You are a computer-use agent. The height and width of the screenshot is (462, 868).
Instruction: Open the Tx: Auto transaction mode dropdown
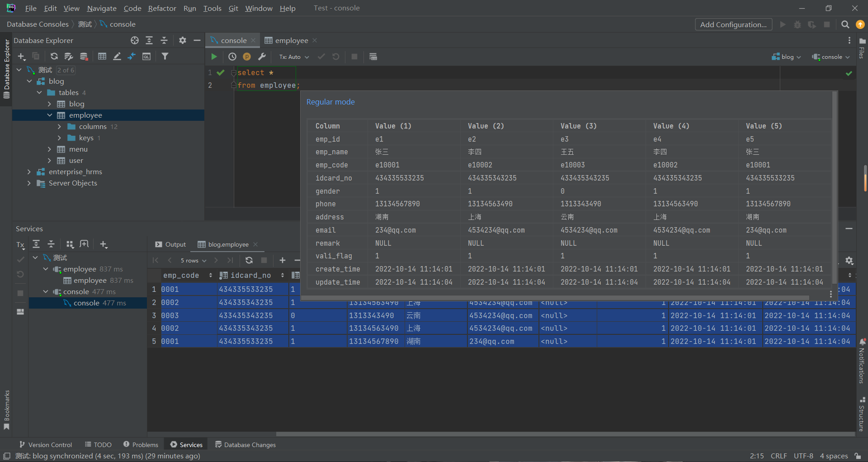[294, 57]
